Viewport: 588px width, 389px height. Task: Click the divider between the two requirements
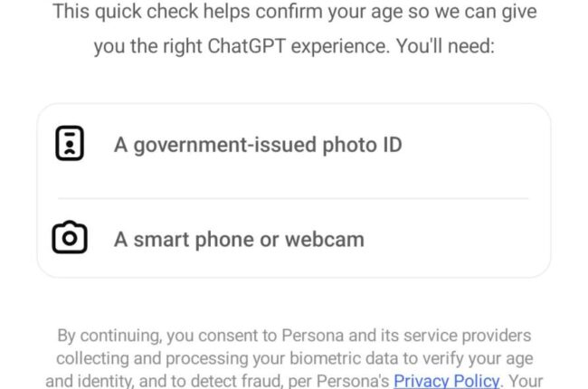pos(294,199)
